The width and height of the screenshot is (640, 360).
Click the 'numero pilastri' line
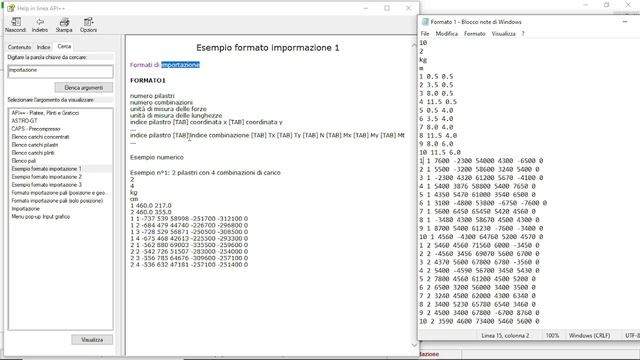[152, 96]
